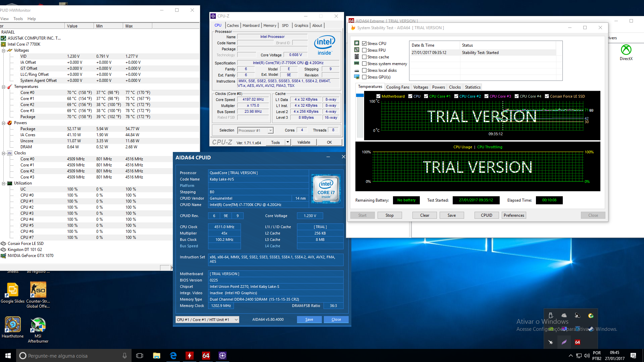Launch Microsoft Edge from the taskbar
The image size is (644, 362).
pos(173,356)
